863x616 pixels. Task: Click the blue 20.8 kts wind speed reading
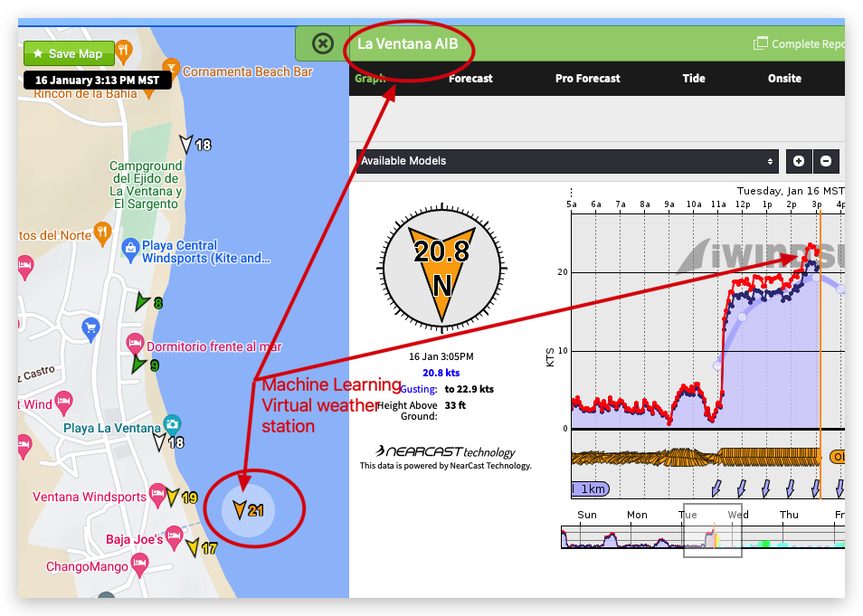tap(441, 373)
